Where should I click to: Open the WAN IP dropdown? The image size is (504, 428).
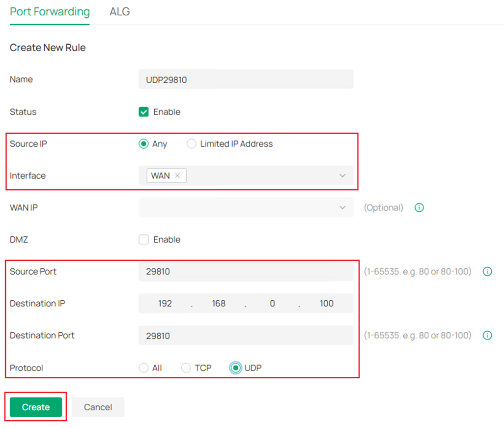coord(342,207)
